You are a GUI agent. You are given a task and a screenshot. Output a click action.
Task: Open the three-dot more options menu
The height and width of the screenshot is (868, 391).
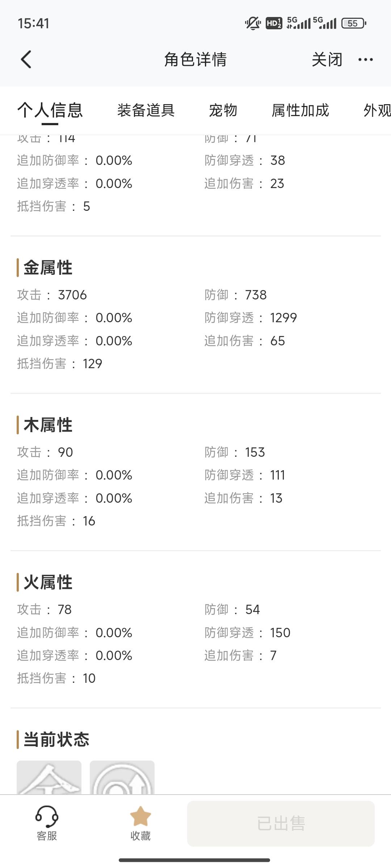[x=365, y=60]
